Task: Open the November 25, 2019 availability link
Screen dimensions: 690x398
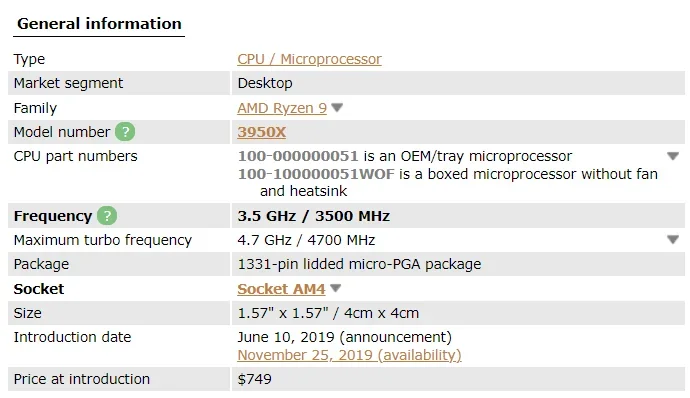Action: (349, 355)
